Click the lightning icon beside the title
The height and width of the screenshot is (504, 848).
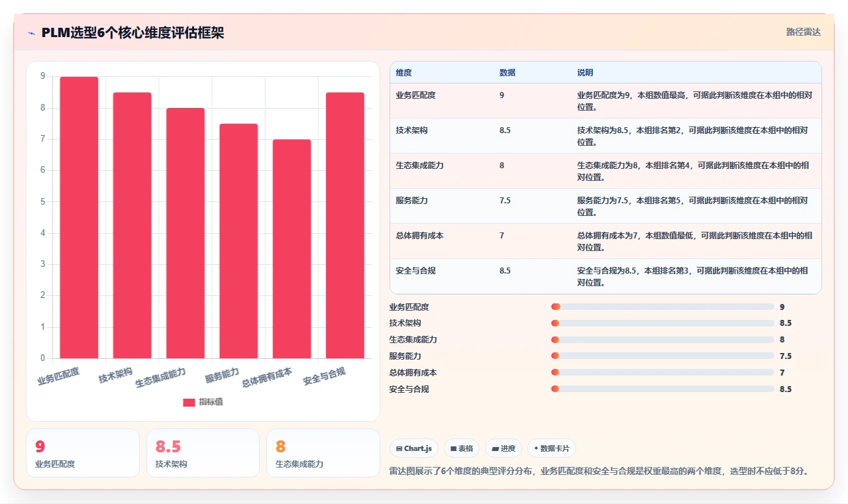click(x=32, y=33)
